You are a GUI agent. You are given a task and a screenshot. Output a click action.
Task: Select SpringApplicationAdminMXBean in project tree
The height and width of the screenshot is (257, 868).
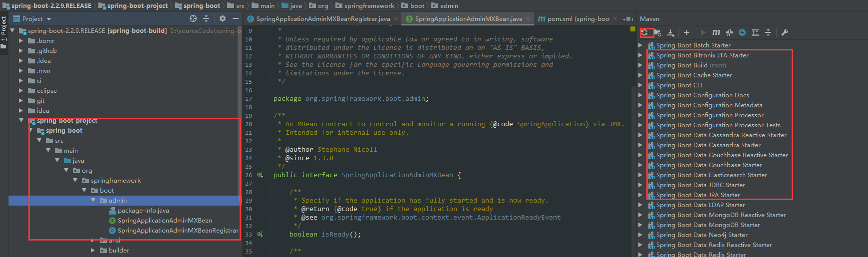165,220
